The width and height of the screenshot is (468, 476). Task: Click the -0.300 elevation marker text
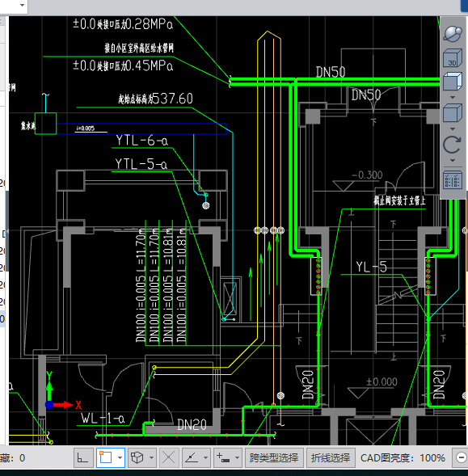tap(367, 175)
